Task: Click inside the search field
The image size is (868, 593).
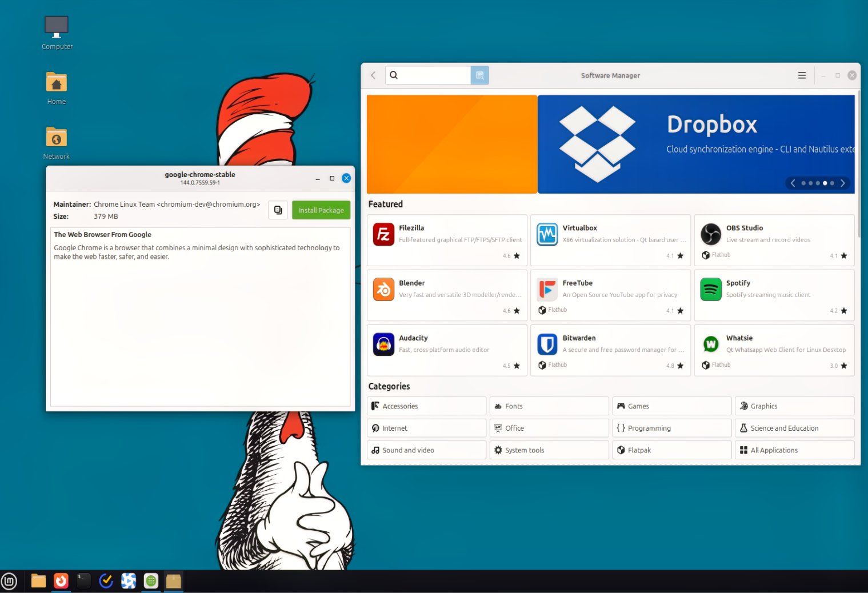Action: pos(431,75)
